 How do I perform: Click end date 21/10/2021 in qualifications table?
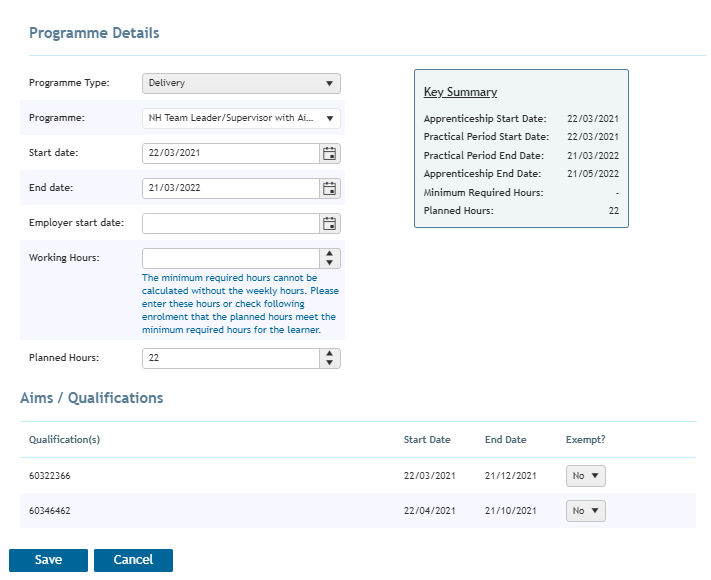(x=511, y=511)
